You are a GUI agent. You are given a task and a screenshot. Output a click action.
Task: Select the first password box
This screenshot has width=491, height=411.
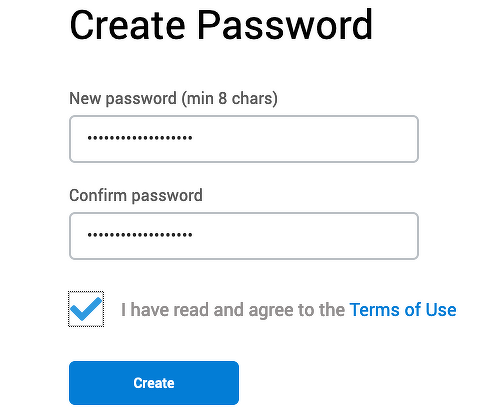(244, 139)
